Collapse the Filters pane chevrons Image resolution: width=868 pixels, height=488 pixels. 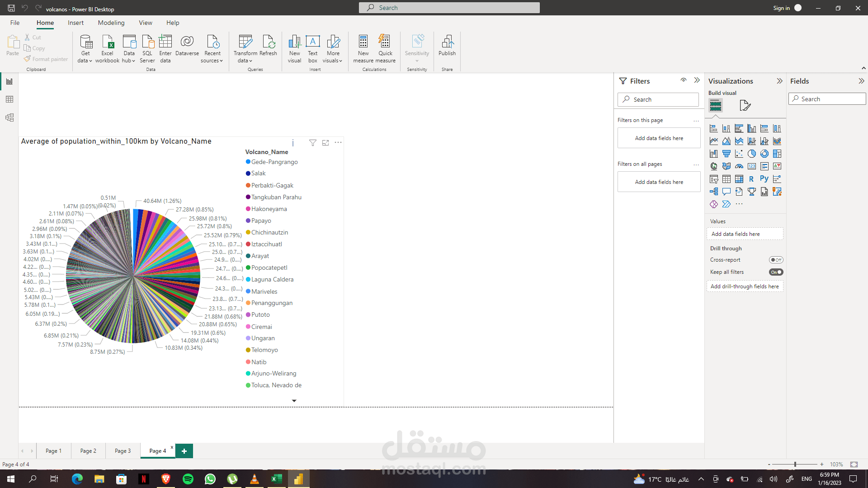(x=697, y=80)
